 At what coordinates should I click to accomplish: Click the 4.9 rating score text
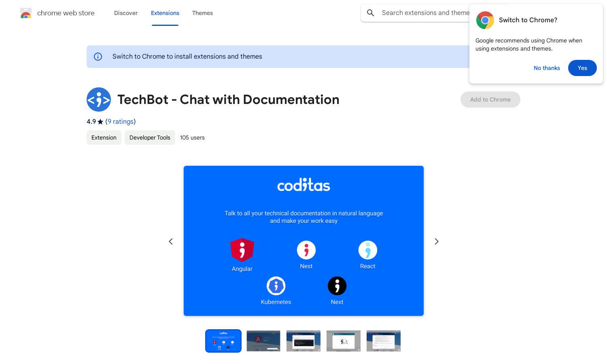(x=91, y=122)
